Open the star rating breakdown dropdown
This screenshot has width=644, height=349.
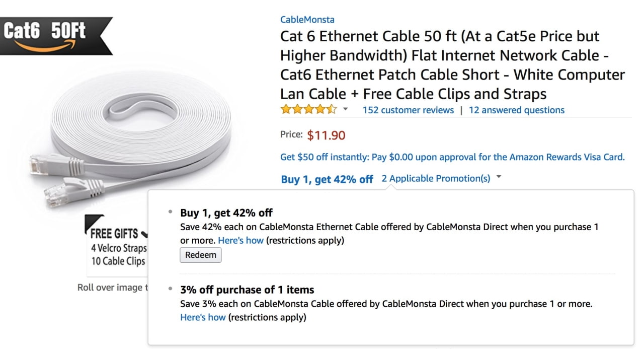pyautogui.click(x=345, y=109)
